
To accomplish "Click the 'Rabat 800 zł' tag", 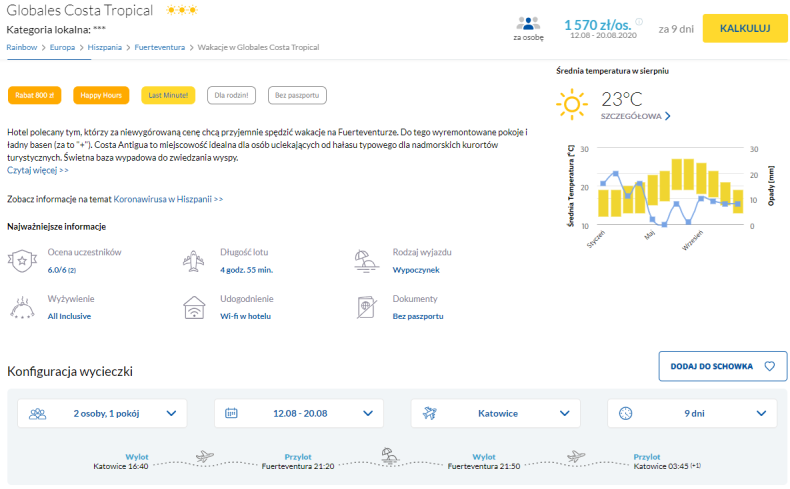I will click(x=34, y=95).
